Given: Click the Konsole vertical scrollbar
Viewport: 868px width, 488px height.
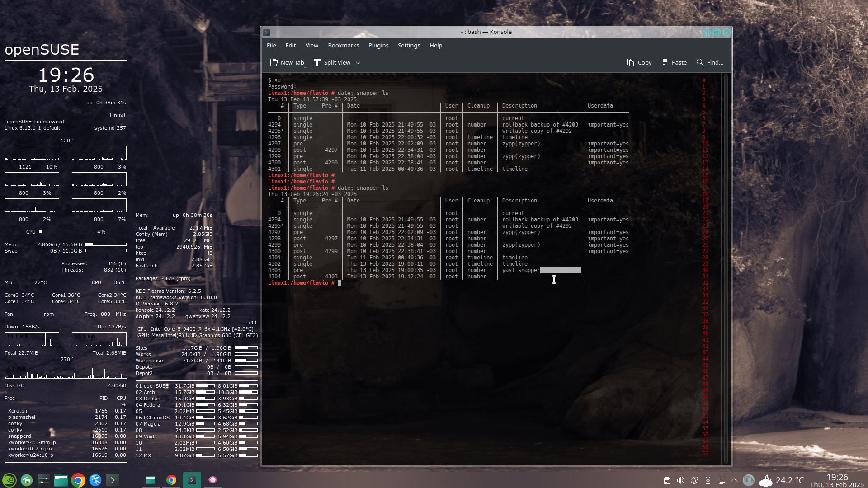Looking at the screenshot, I should point(726,268).
